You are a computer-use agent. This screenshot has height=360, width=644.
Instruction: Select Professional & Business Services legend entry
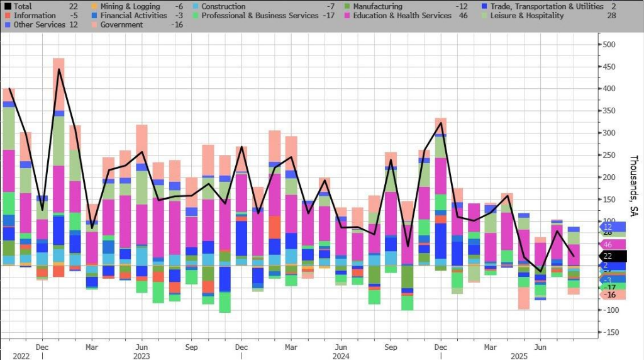[x=265, y=16]
